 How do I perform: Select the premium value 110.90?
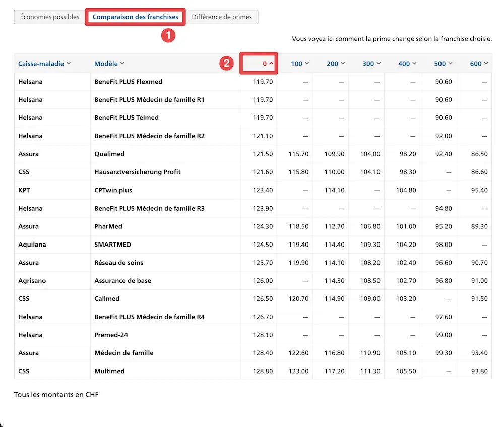click(x=370, y=353)
